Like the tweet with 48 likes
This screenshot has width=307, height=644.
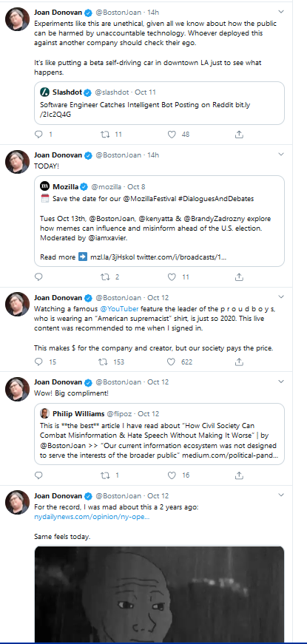pyautogui.click(x=172, y=135)
